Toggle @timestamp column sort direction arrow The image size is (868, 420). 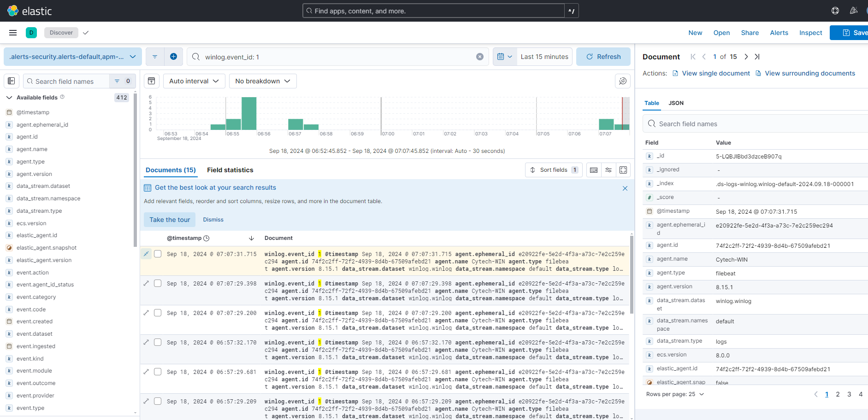(251, 238)
